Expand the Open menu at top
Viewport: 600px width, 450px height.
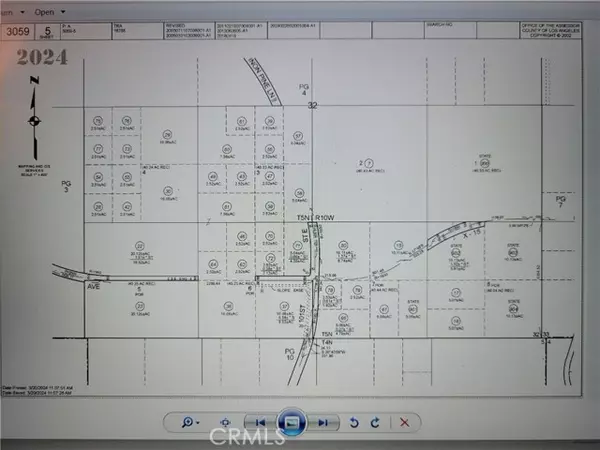point(45,12)
